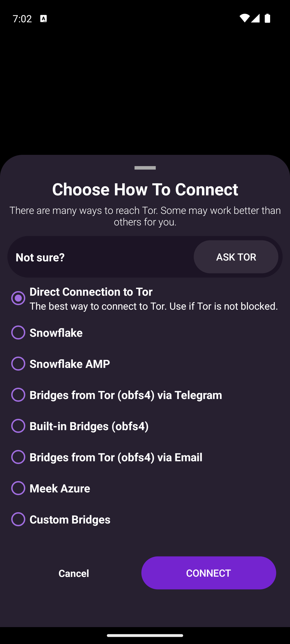290x644 pixels.
Task: Select the Snowflake AMP radio button
Action: point(18,364)
